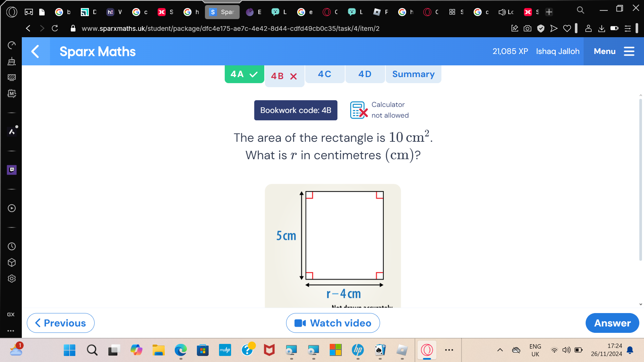Image resolution: width=644 pixels, height=362 pixels.
Task: Open the Menu button in header
Action: coord(613,51)
